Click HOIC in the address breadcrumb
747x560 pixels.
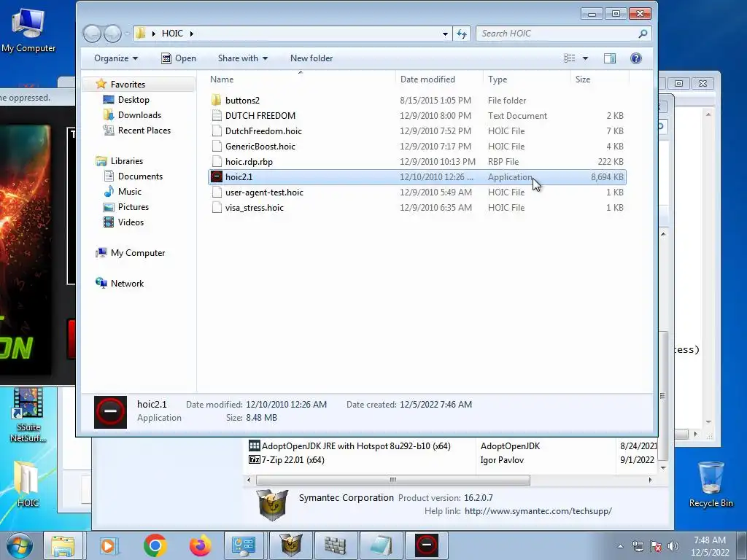(172, 34)
